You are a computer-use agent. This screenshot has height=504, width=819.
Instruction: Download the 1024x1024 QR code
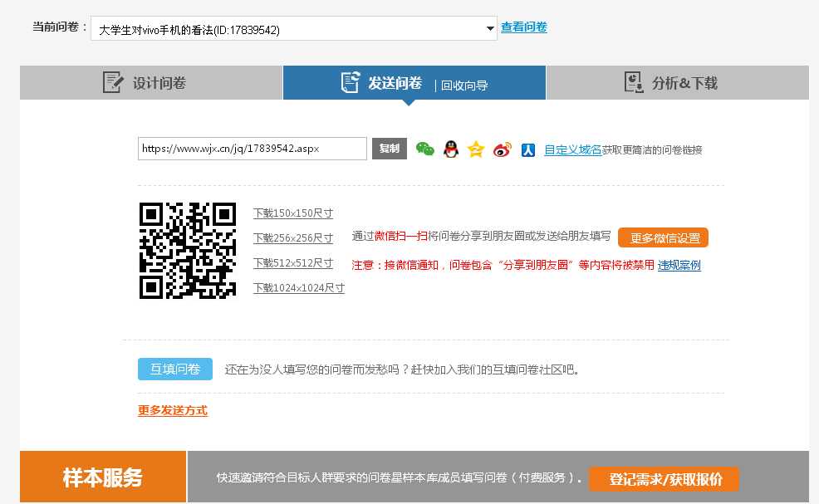299,288
